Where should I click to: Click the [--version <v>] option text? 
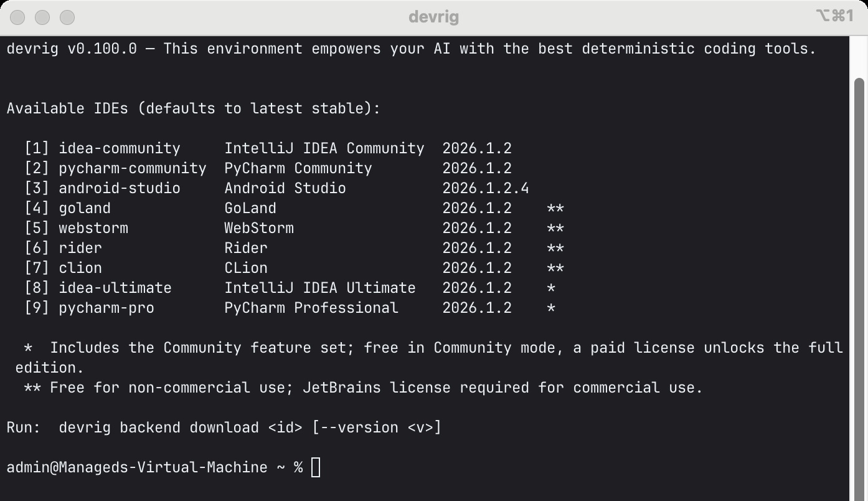(377, 427)
